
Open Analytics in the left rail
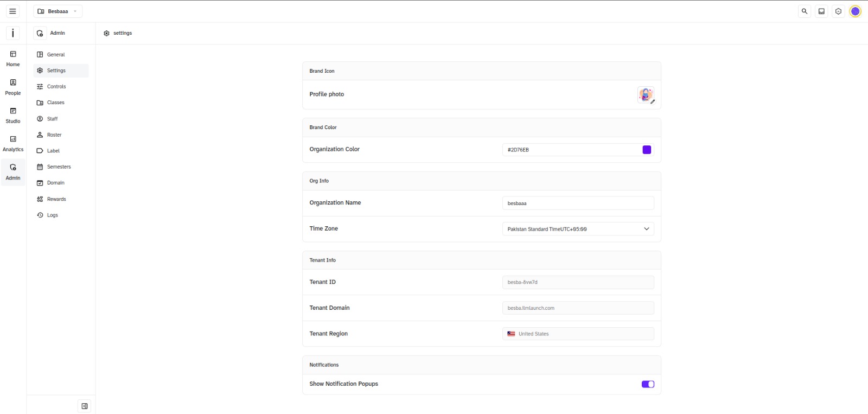13,144
